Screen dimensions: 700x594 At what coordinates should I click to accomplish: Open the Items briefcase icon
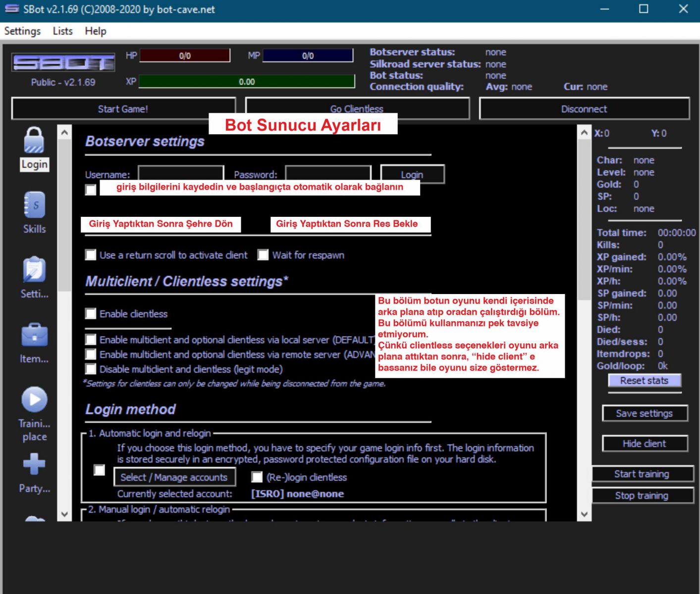[x=35, y=335]
